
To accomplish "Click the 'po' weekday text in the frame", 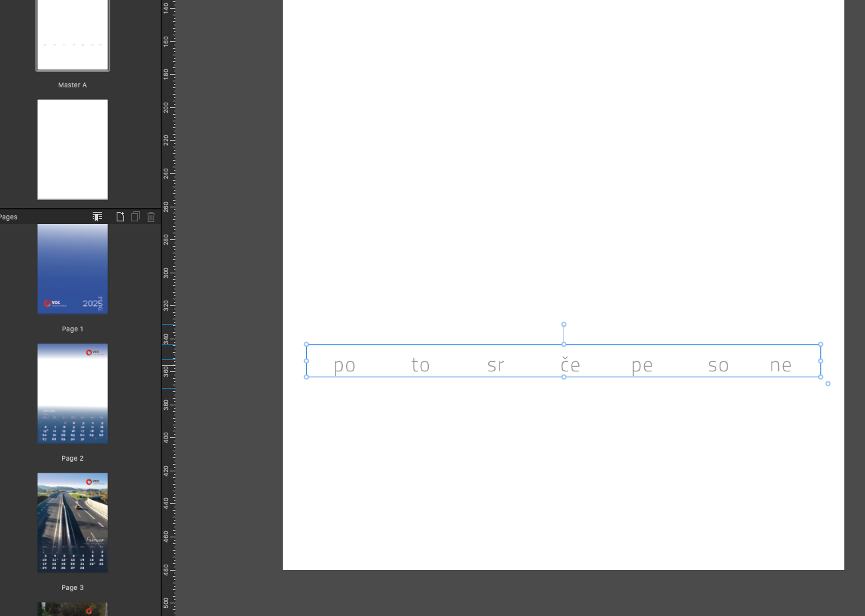I will coord(344,365).
